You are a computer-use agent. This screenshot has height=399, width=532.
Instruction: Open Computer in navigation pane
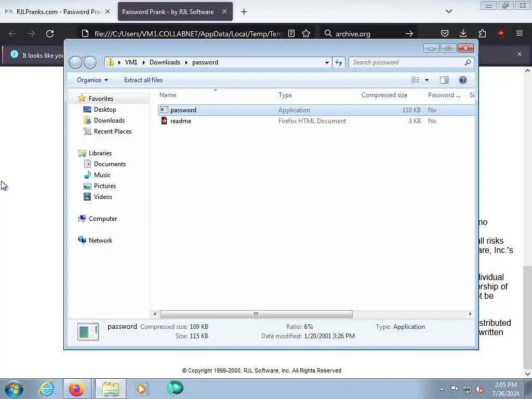(x=103, y=219)
